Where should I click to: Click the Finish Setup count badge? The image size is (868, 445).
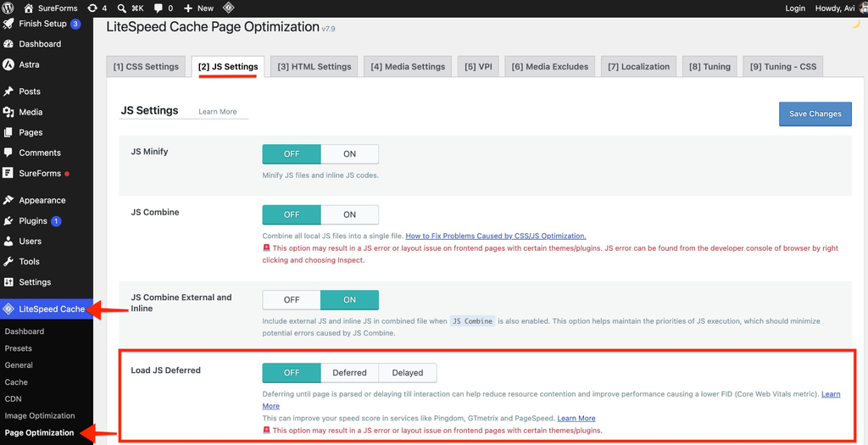point(75,24)
